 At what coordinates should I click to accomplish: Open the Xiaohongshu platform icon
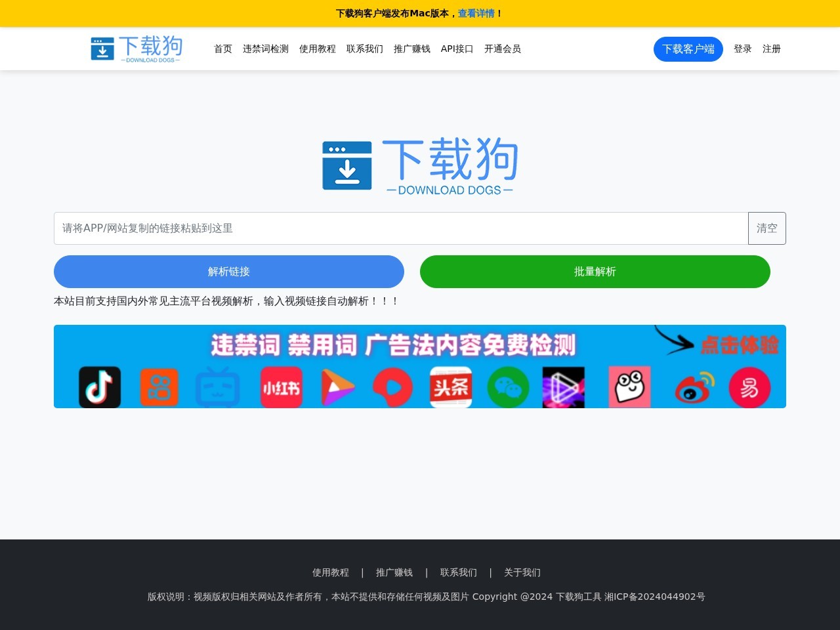pyautogui.click(x=281, y=387)
